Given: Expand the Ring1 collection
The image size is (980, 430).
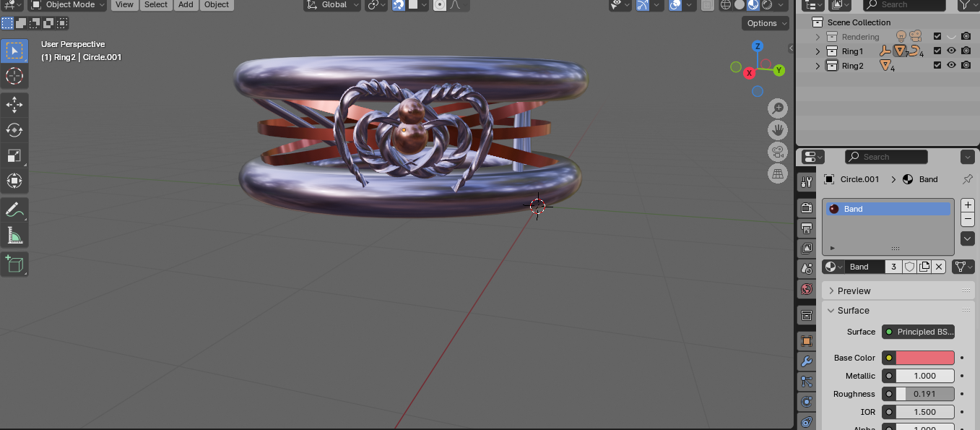Looking at the screenshot, I should click(818, 51).
